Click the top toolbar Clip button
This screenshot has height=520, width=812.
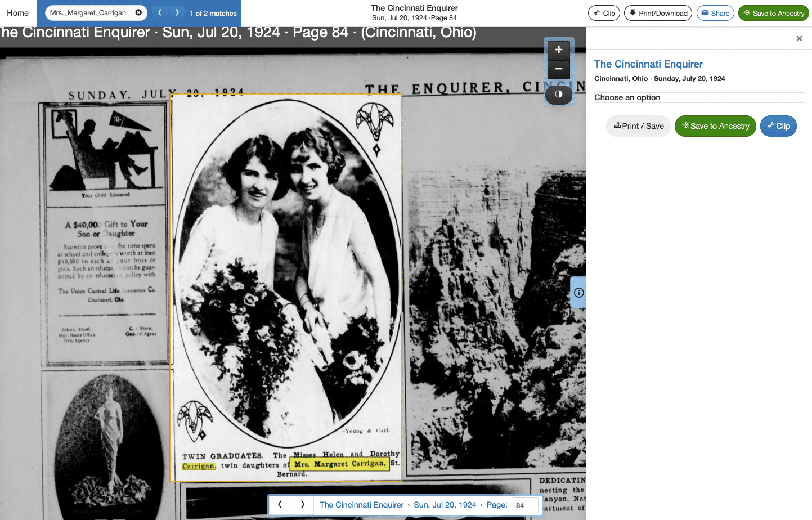[604, 13]
